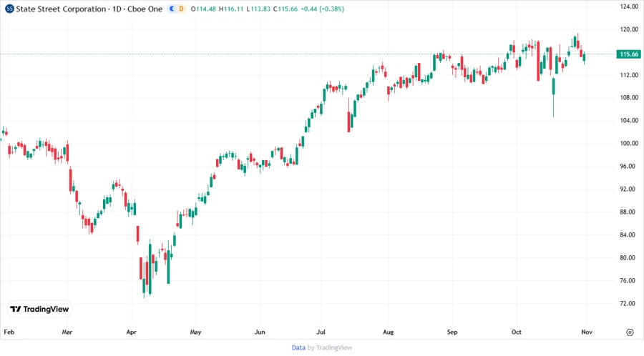Click the 72.00 price axis label

pyautogui.click(x=629, y=304)
